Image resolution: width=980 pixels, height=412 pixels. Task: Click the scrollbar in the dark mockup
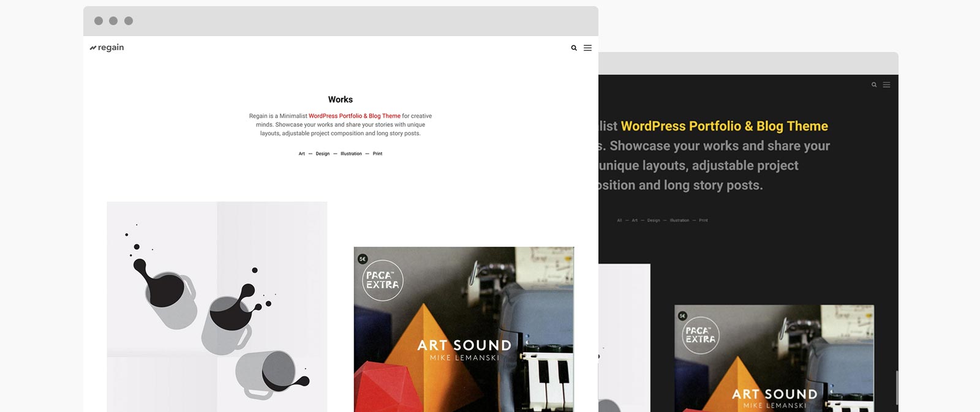(x=897, y=388)
